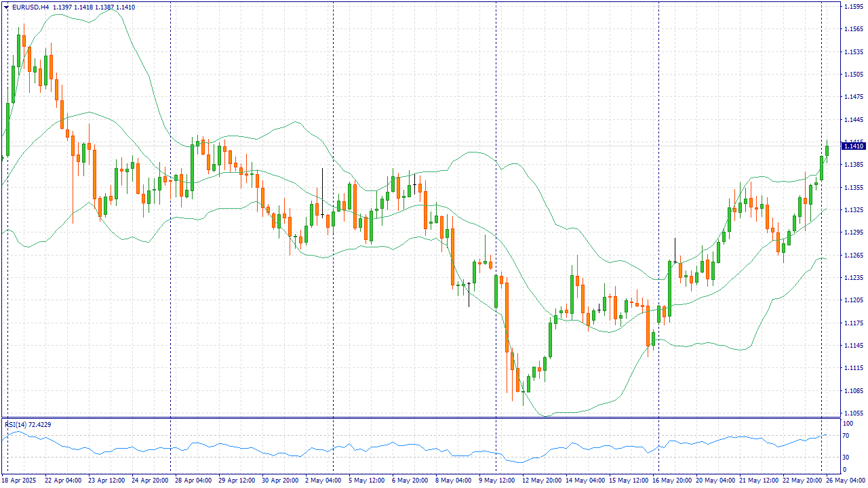
Task: Click the 18 Apr 2025 date label
Action: [x=20, y=481]
